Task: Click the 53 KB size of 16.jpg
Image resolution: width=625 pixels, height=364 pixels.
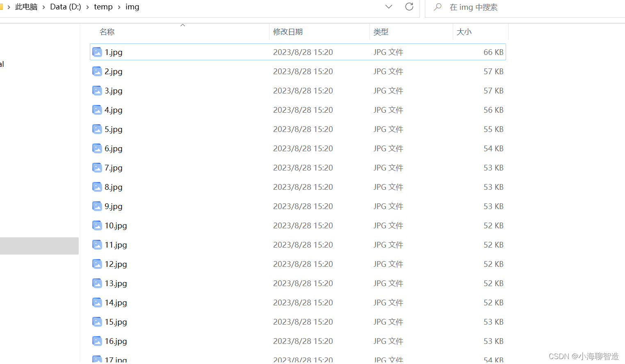Action: point(493,341)
